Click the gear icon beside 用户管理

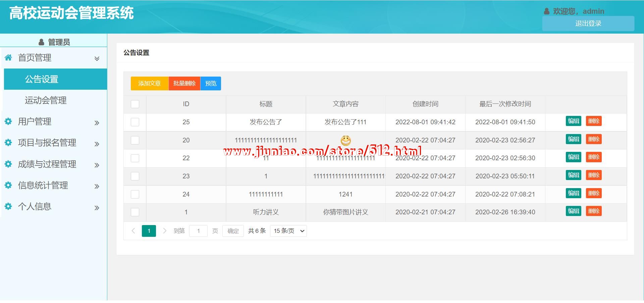point(8,121)
